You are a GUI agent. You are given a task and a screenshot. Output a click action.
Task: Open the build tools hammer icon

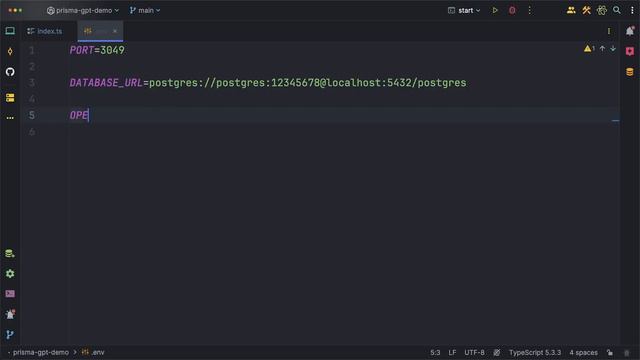(x=586, y=10)
